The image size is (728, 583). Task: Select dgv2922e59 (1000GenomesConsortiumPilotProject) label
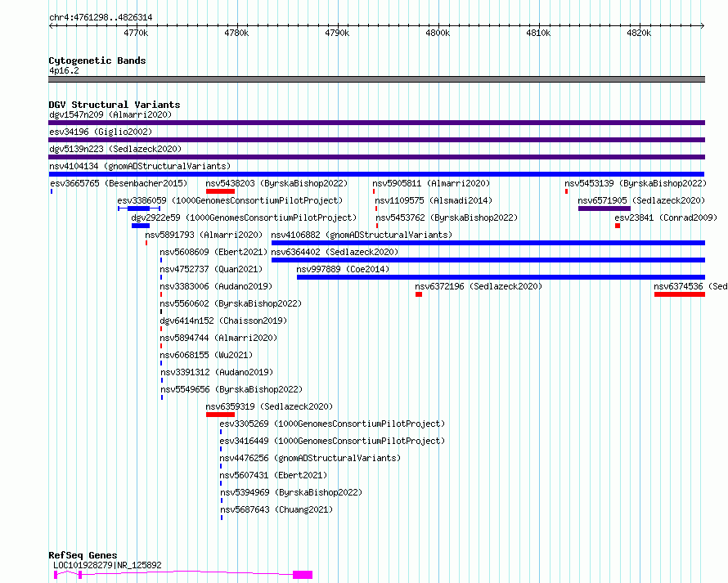pyautogui.click(x=244, y=218)
